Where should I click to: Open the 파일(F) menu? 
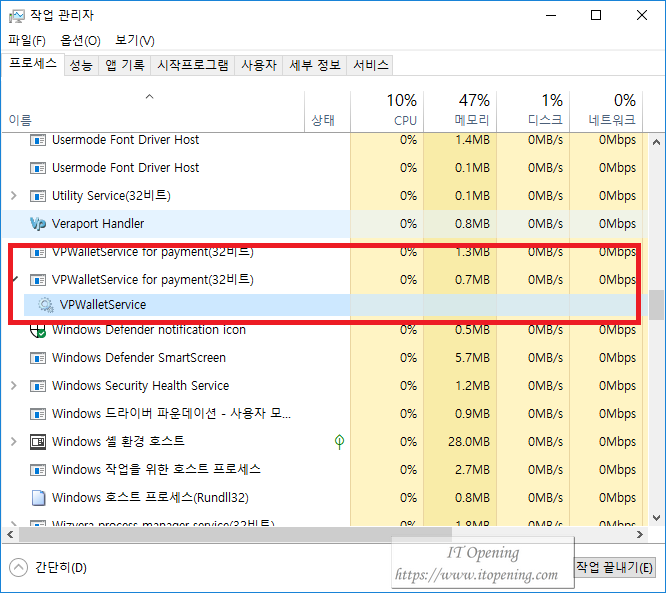27,41
